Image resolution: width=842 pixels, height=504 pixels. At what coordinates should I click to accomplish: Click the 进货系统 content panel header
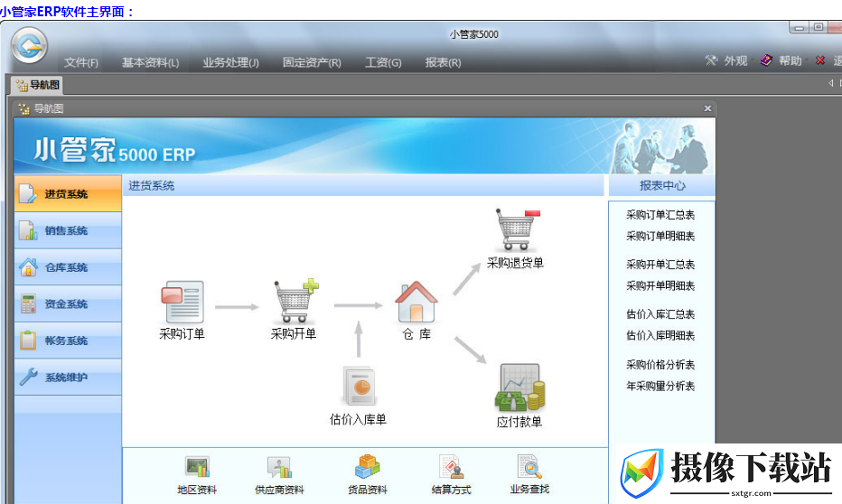(x=363, y=186)
